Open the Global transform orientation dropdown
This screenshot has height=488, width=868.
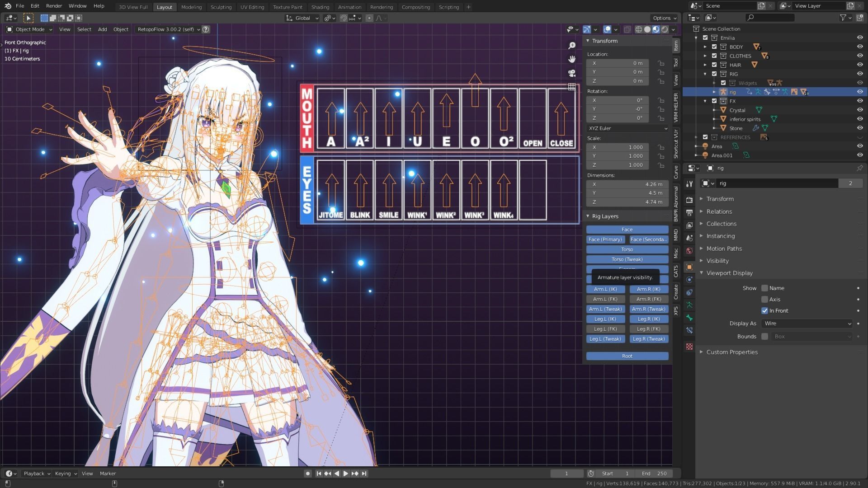pos(302,18)
